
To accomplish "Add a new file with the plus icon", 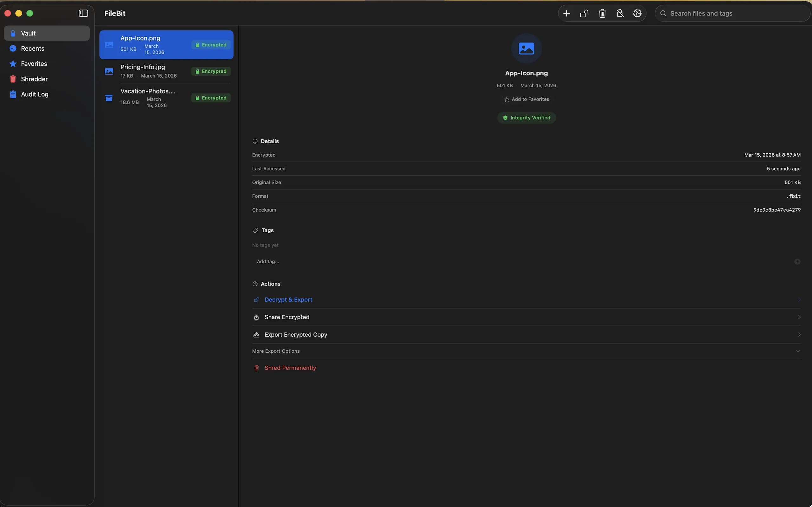I will point(566,13).
